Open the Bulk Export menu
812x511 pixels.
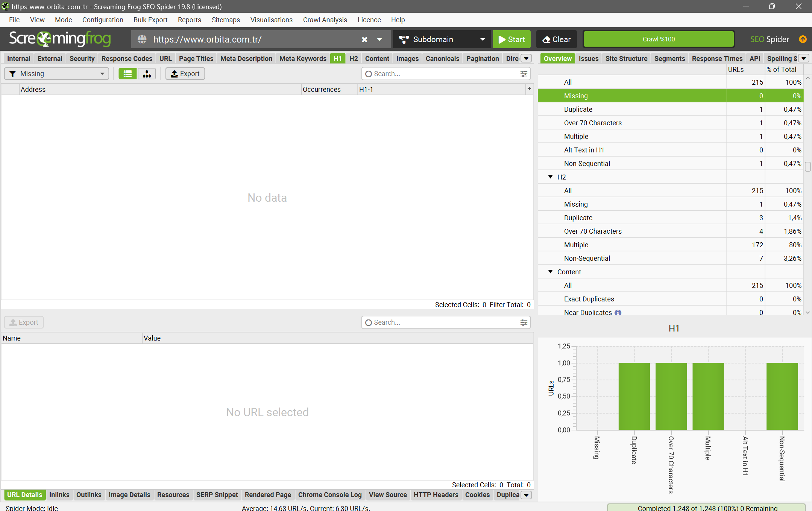(x=150, y=20)
